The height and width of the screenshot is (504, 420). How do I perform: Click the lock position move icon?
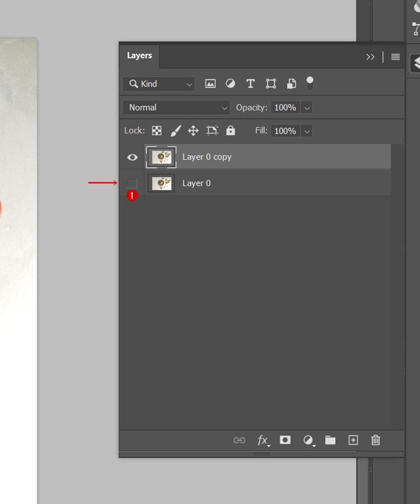(193, 131)
